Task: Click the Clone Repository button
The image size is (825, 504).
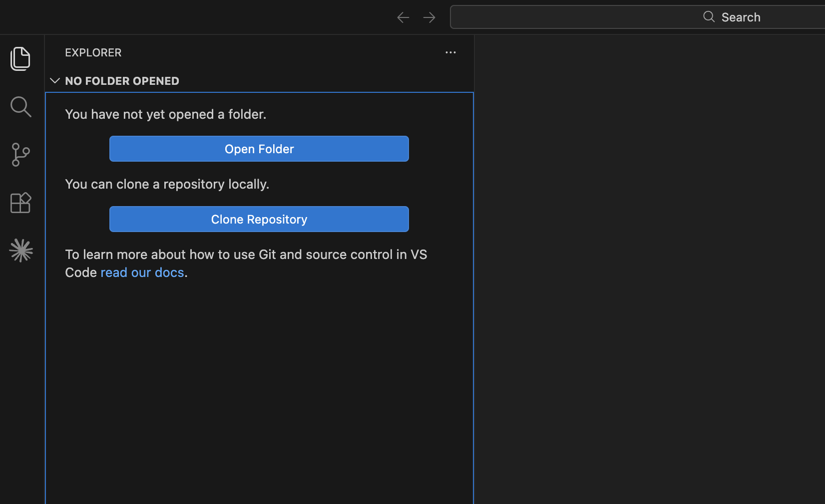Action: [259, 219]
